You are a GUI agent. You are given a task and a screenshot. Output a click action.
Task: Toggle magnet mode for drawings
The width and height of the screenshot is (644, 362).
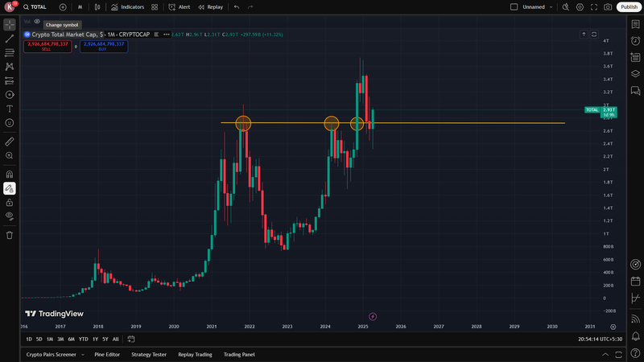pyautogui.click(x=10, y=175)
